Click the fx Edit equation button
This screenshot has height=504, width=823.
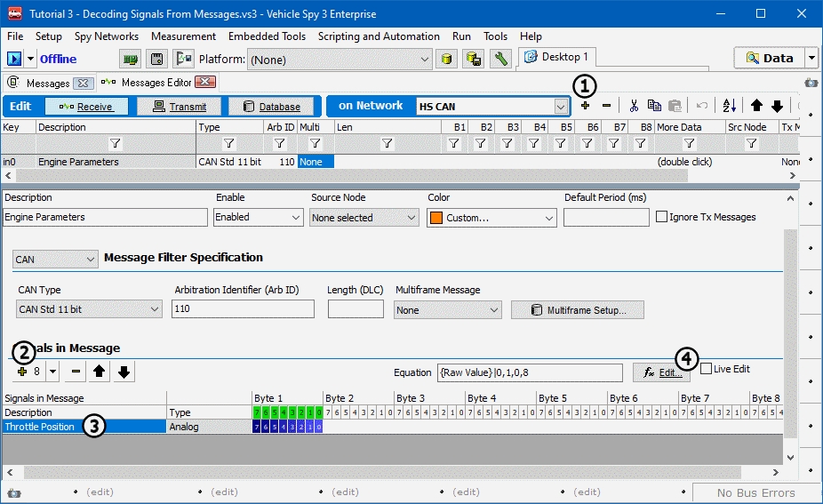[661, 373]
